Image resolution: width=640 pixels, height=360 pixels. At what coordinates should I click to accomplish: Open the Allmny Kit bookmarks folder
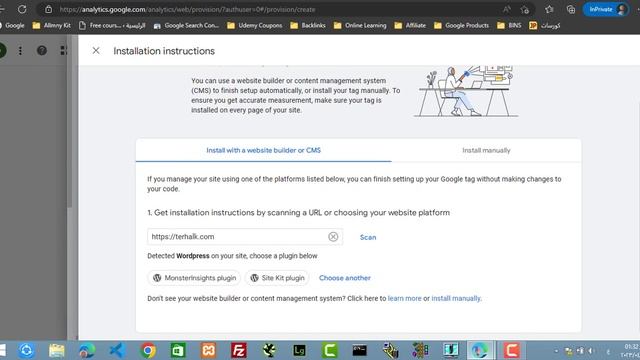point(51,25)
